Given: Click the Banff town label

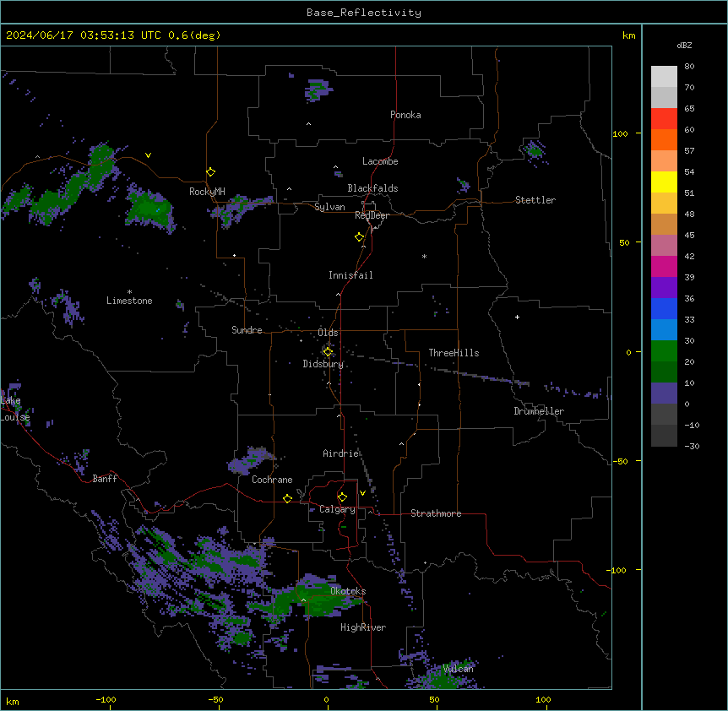Looking at the screenshot, I should click(x=105, y=479).
